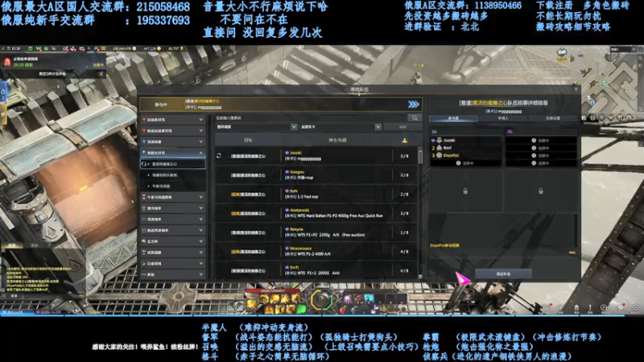Open the minimap region dropdown at top right
Screen dimensions: 644x362
point(623,49)
